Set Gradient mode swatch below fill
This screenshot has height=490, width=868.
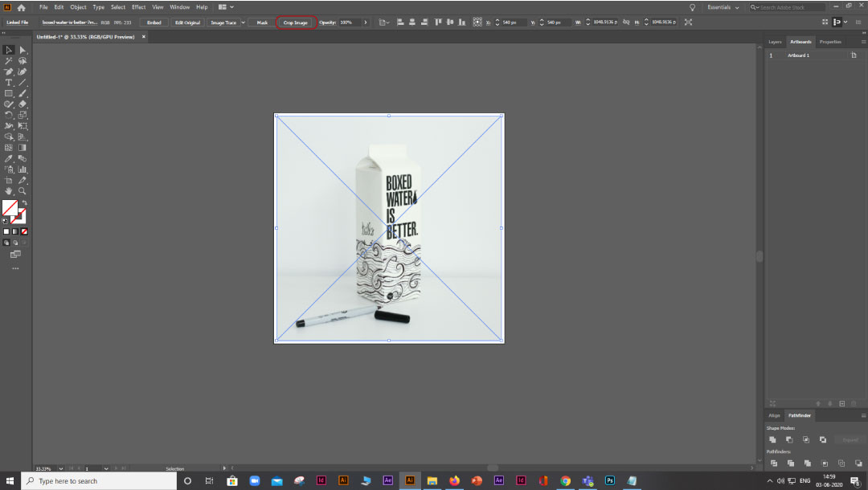[15, 231]
